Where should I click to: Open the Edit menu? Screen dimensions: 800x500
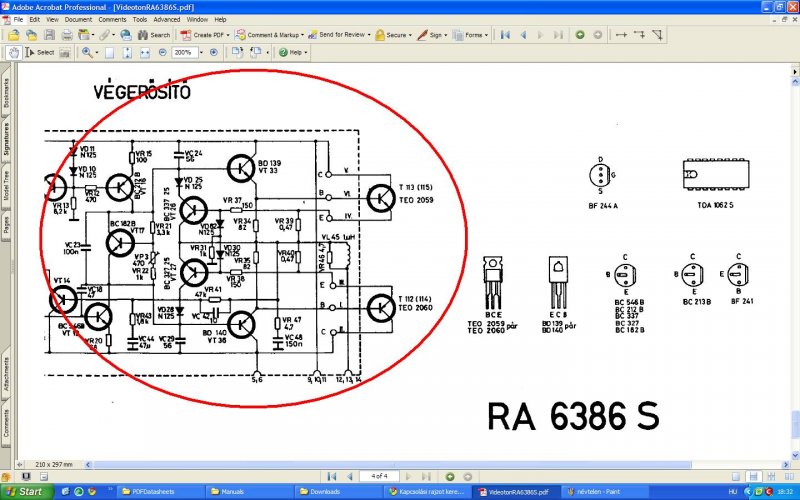coord(35,19)
